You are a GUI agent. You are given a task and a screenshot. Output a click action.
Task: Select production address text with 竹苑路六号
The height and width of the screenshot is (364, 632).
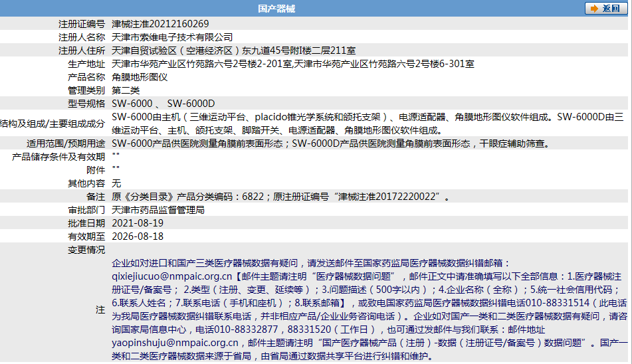(x=293, y=64)
